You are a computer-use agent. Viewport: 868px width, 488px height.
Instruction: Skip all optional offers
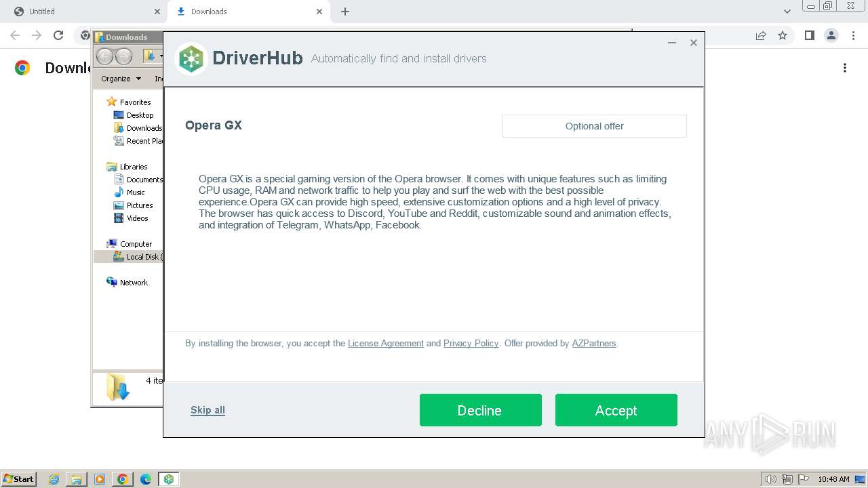208,410
